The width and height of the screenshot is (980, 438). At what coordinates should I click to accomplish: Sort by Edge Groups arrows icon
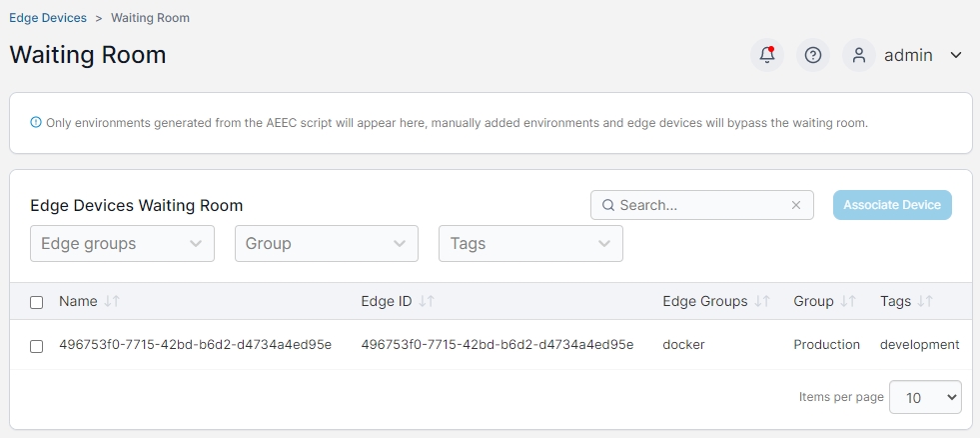pyautogui.click(x=762, y=301)
